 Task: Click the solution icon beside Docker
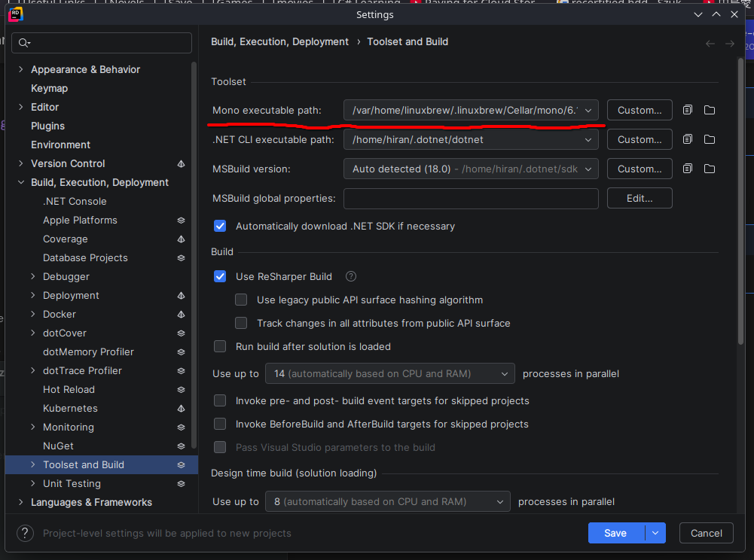(181, 315)
